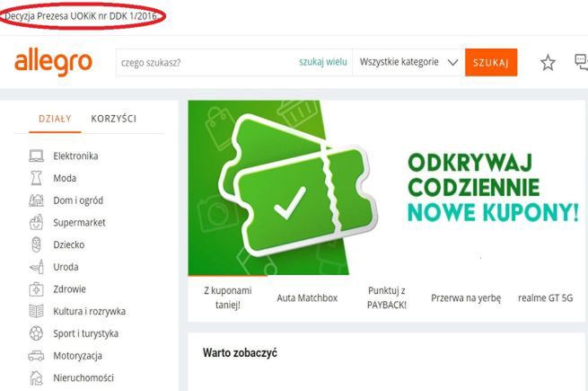Click the Warto zobaczyć heading

pyautogui.click(x=240, y=352)
